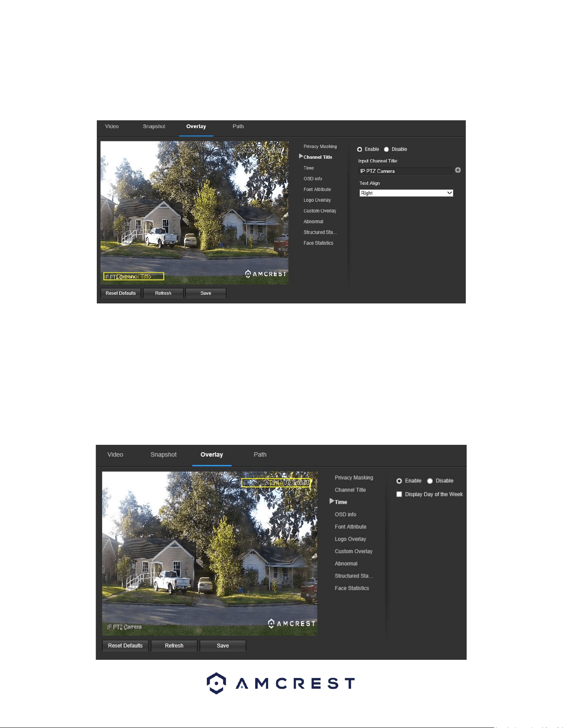
Task: Switch to Snapshot tab in the lower panel
Action: pos(163,454)
